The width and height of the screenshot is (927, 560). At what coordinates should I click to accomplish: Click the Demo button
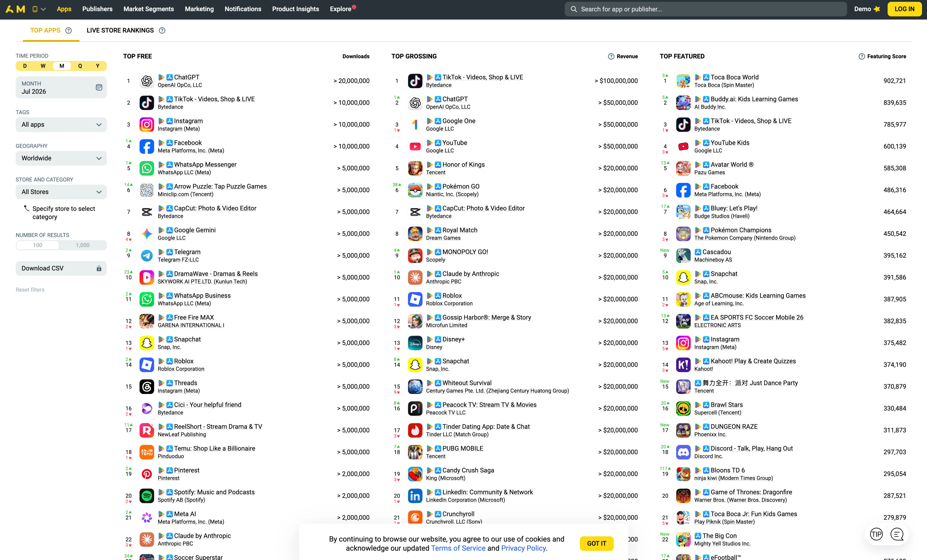tap(867, 9)
